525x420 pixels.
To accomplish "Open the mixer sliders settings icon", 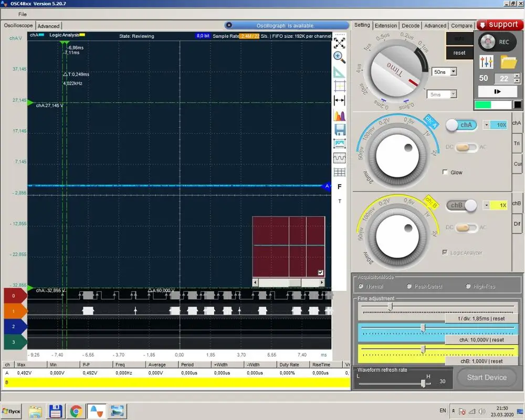I will [x=487, y=62].
